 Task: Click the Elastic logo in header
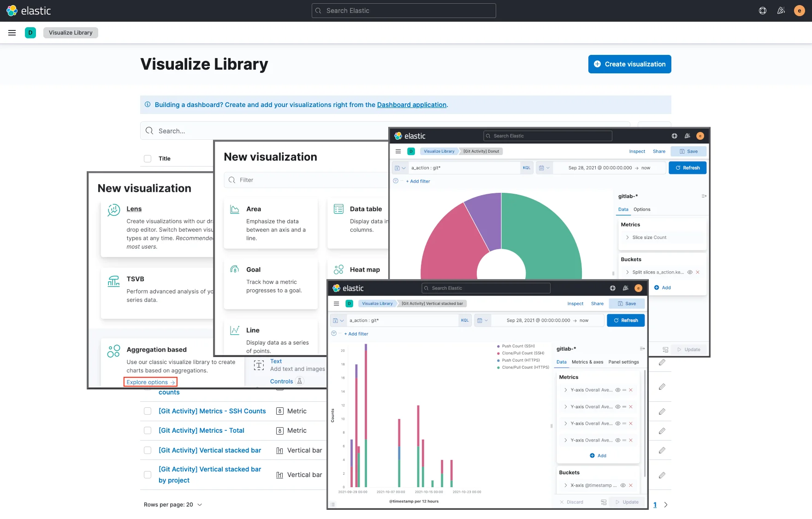click(x=29, y=11)
